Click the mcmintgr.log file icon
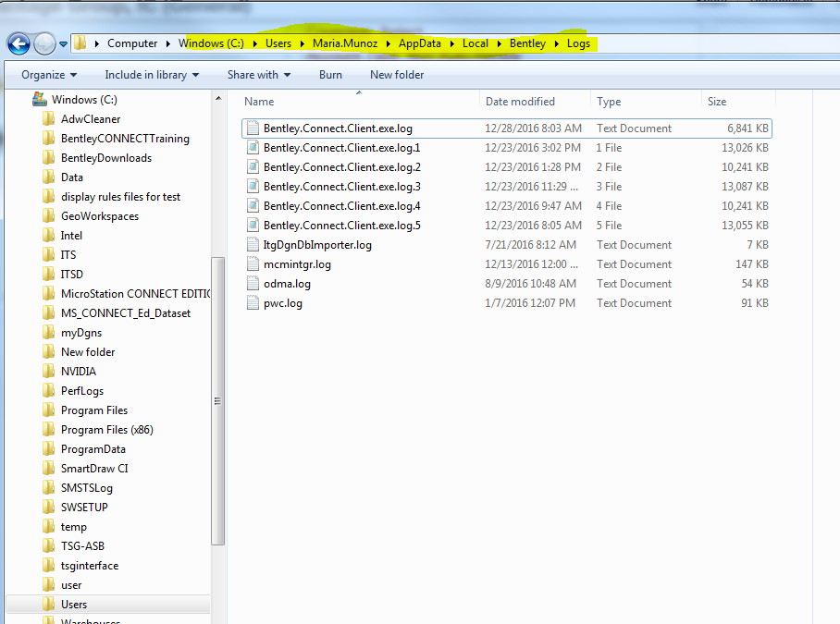 pyautogui.click(x=253, y=263)
